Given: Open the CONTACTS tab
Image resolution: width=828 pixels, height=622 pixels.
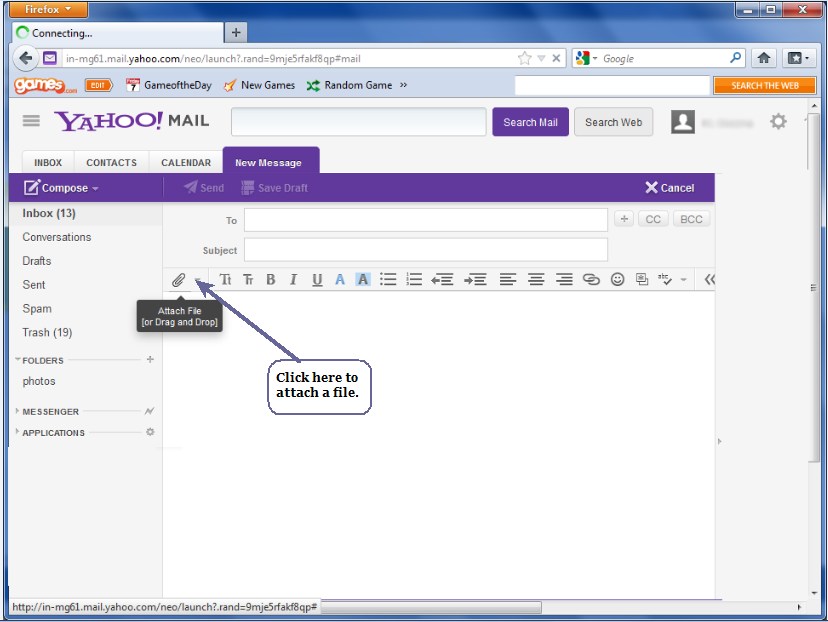Looking at the screenshot, I should 110,161.
